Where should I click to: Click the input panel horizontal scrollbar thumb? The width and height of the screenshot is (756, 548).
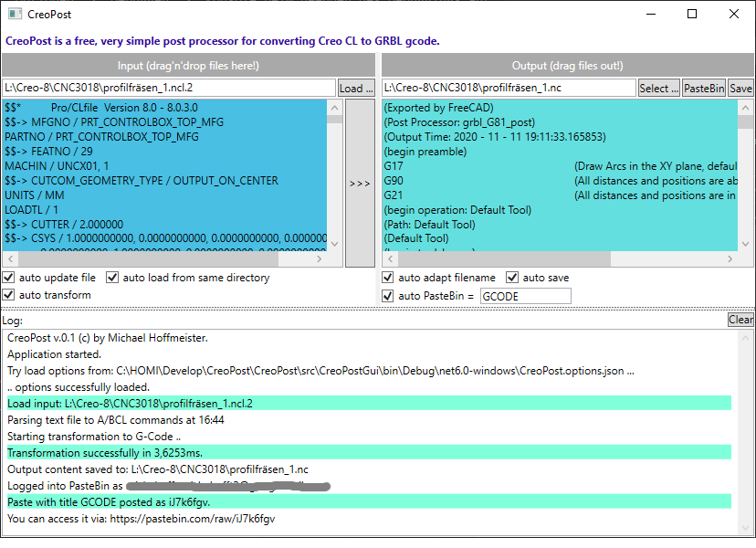(149, 259)
